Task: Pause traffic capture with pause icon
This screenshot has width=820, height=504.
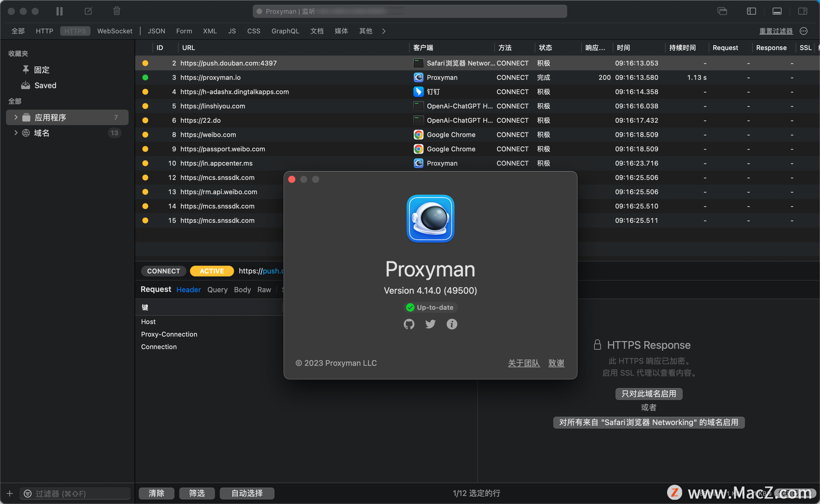Action: (59, 11)
